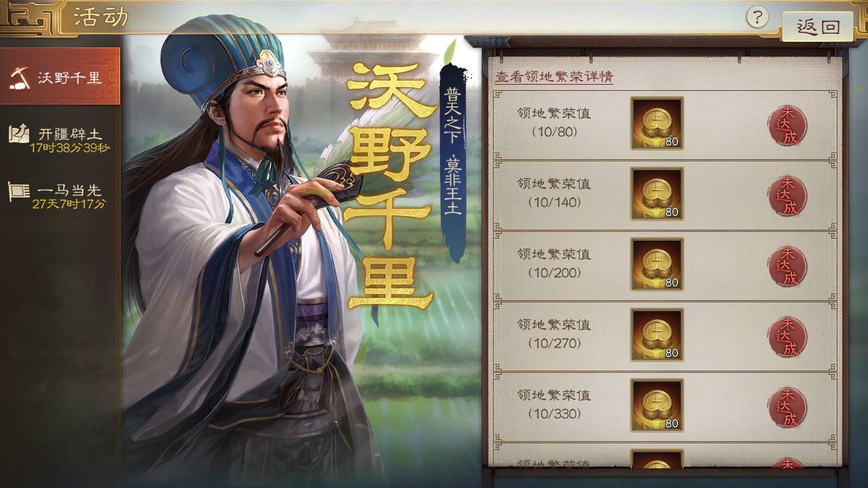Switch to the 开疆辟土 activity tab
Image resolution: width=868 pixels, height=488 pixels.
tap(60, 138)
